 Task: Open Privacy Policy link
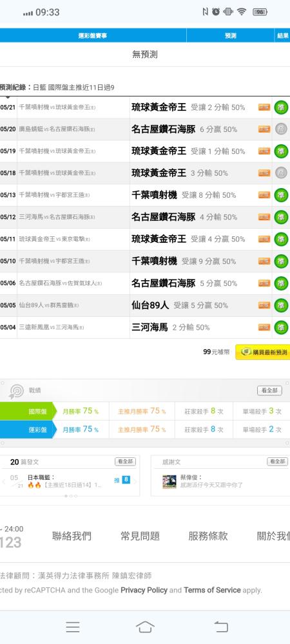coord(144,590)
